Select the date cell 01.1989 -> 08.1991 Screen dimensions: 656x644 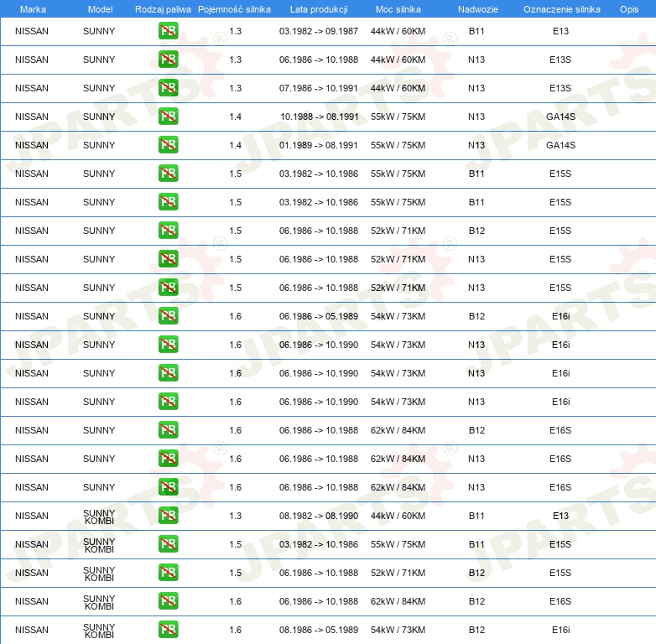(x=319, y=145)
